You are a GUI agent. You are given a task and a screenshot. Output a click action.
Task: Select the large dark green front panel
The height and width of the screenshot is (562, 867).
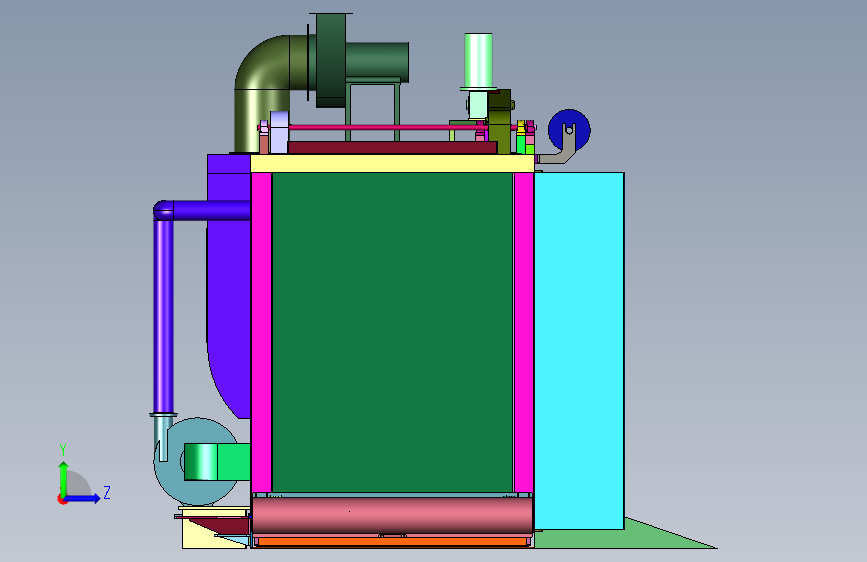point(392,332)
